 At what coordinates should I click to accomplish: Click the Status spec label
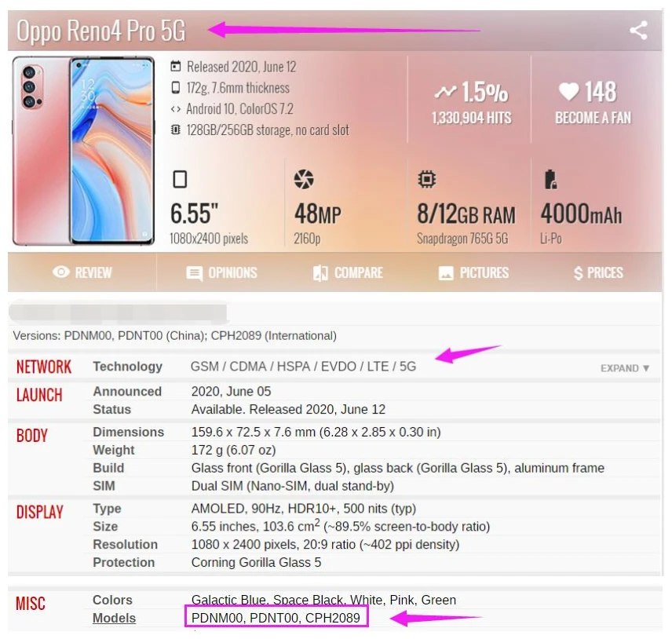tap(111, 409)
